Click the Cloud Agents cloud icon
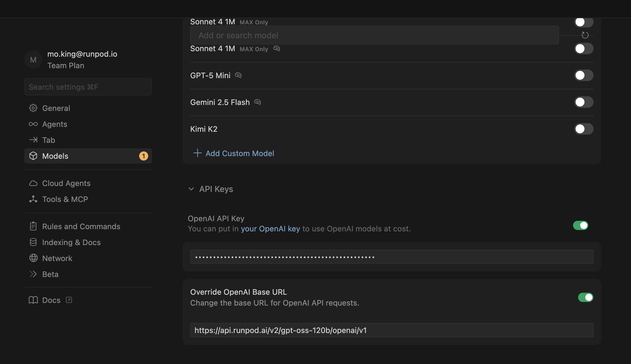Screen dimensions: 631x364 (33, 183)
